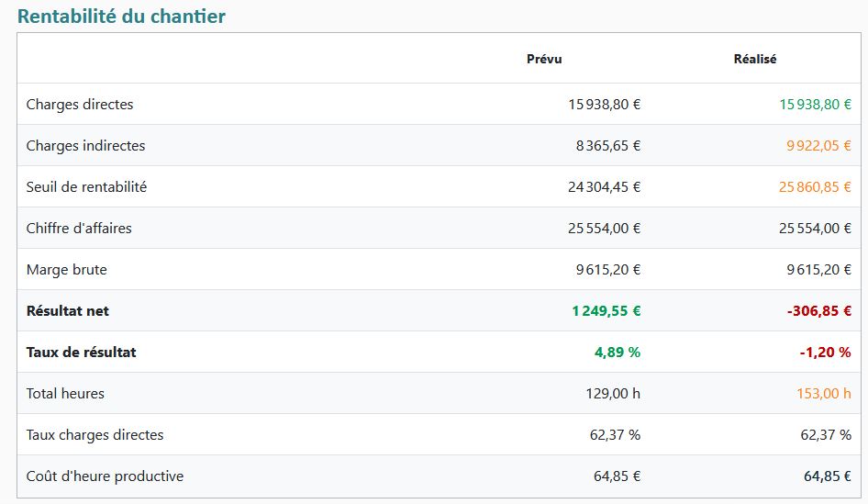Click the "Taux charges directes" row label
Screen dimensions: 868x504
pyautogui.click(x=95, y=435)
